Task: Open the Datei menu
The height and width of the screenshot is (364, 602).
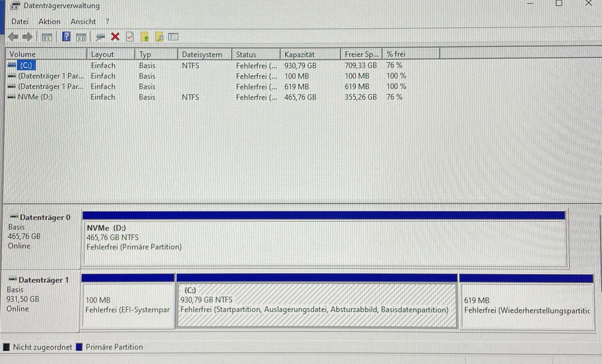Action: tap(20, 22)
